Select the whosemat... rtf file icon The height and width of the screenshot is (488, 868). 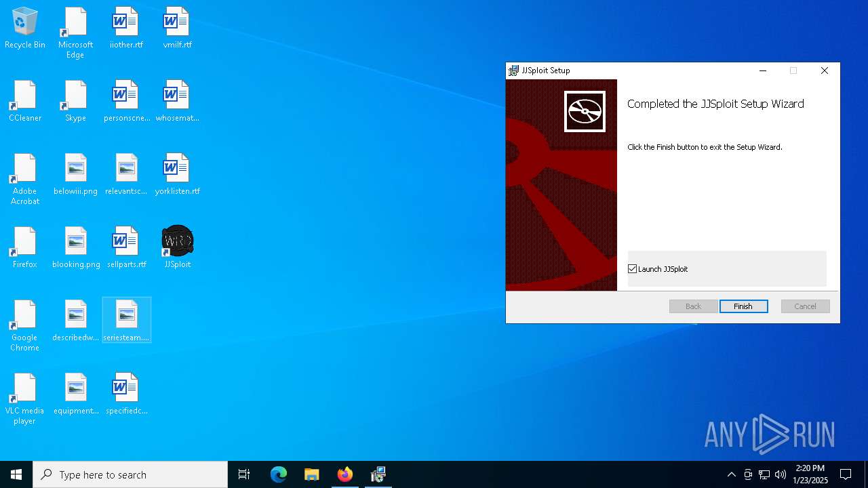pyautogui.click(x=177, y=102)
